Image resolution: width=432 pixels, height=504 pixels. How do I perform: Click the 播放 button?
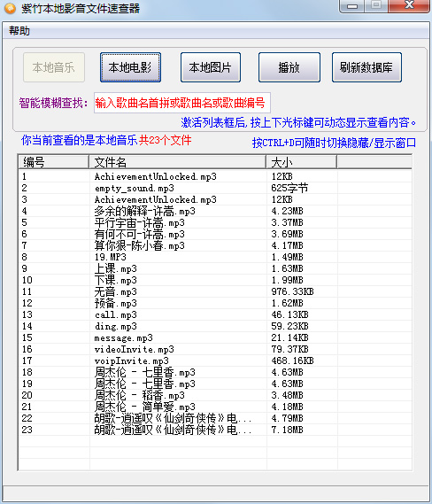tap(289, 67)
